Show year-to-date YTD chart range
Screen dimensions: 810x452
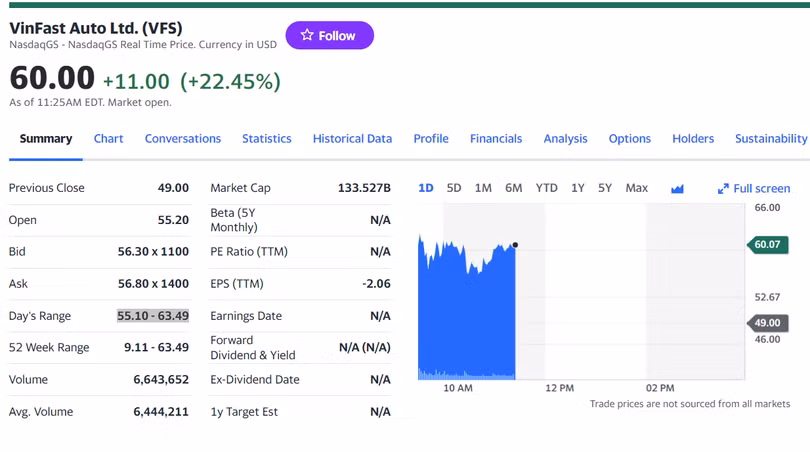pyautogui.click(x=546, y=188)
